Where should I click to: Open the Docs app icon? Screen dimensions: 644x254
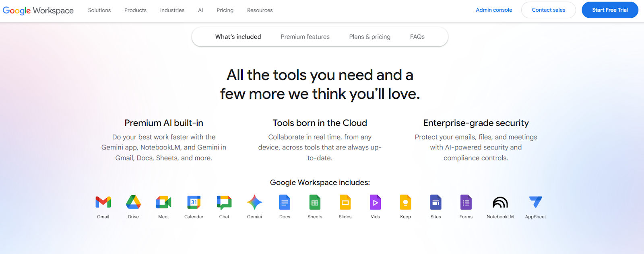[x=285, y=202]
